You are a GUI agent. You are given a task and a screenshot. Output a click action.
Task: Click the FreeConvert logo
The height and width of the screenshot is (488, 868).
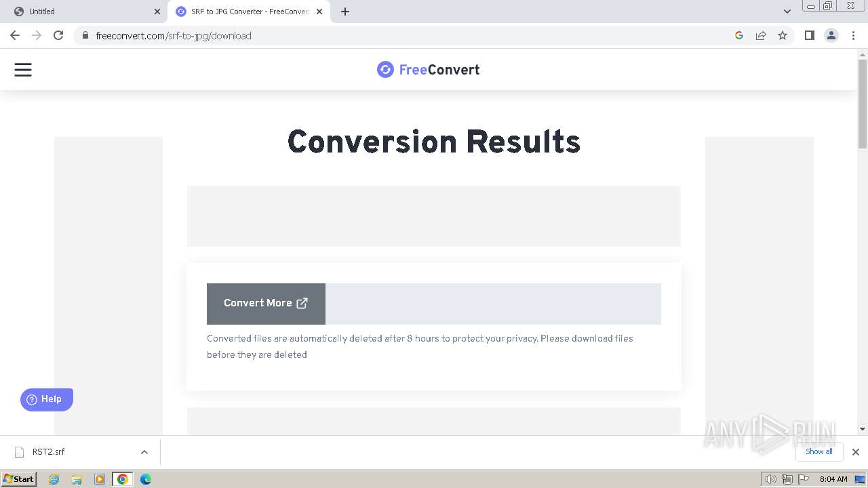coord(428,70)
